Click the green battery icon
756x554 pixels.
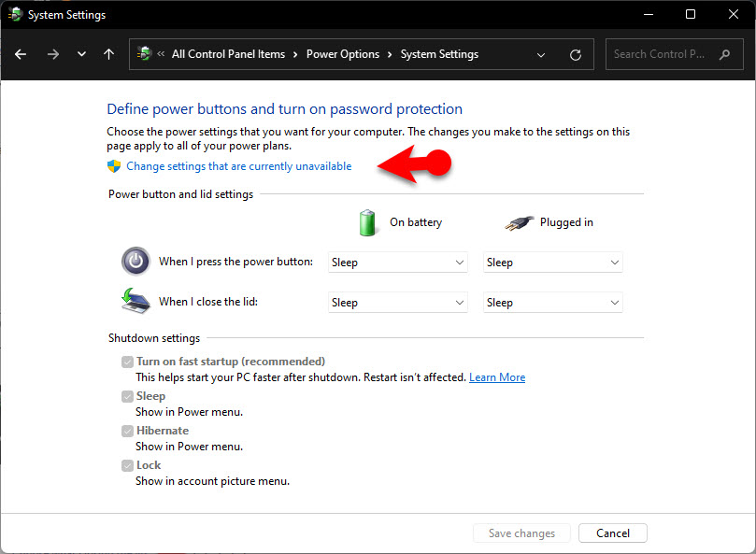[367, 222]
